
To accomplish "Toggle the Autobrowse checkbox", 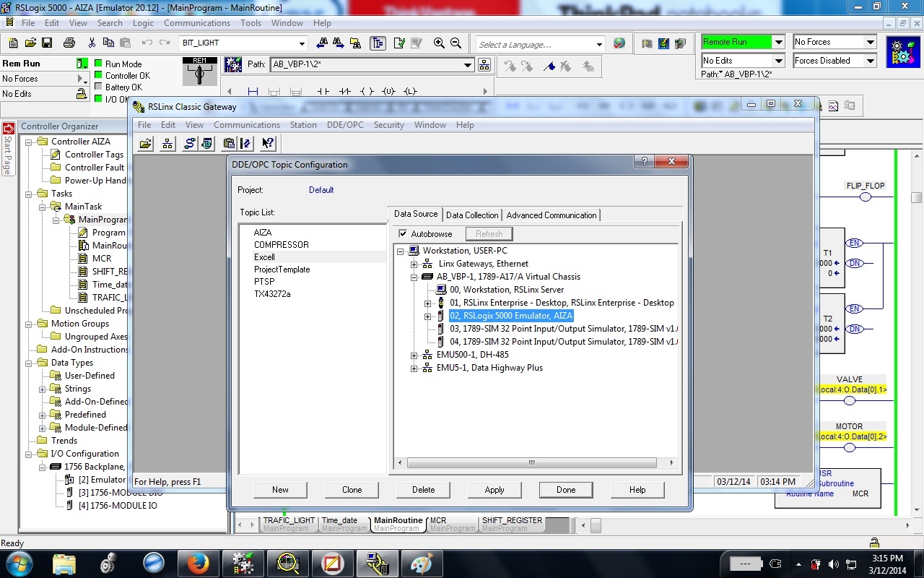I will click(x=403, y=234).
